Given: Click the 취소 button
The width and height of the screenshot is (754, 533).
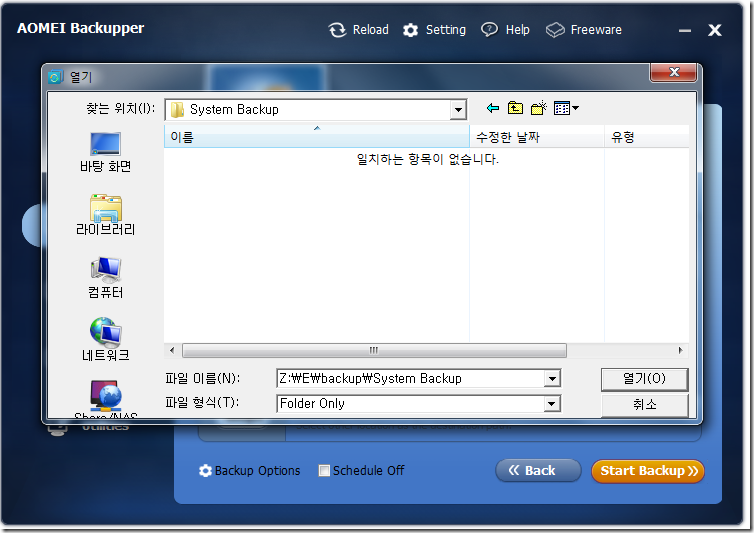Looking at the screenshot, I should click(x=644, y=405).
